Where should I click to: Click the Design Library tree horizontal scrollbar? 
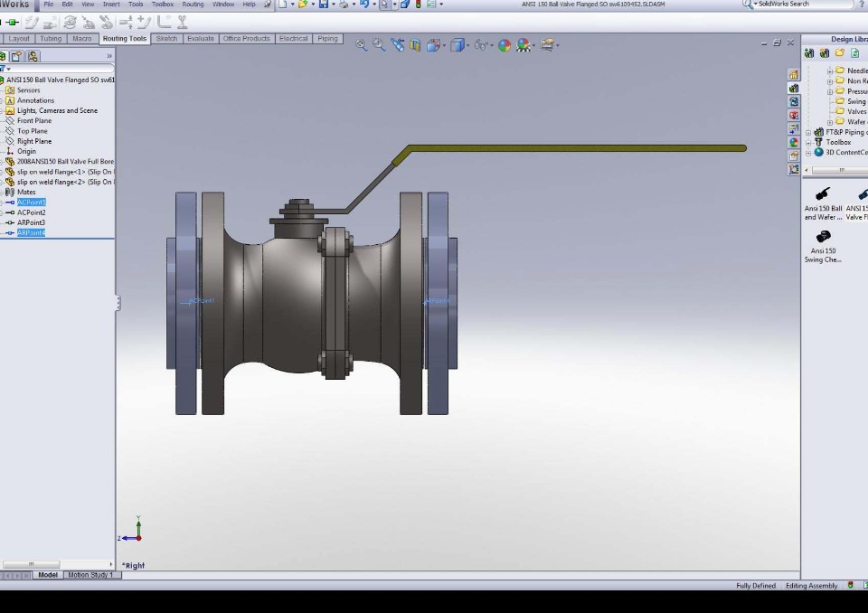842,170
